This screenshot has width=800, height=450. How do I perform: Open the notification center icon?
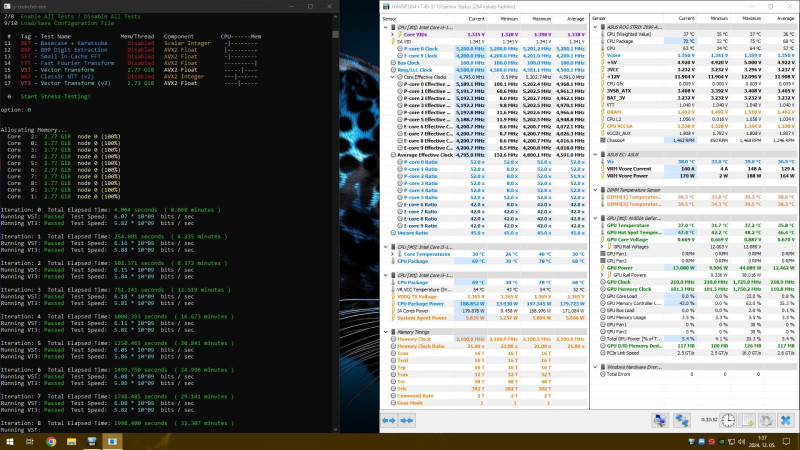tap(786, 442)
